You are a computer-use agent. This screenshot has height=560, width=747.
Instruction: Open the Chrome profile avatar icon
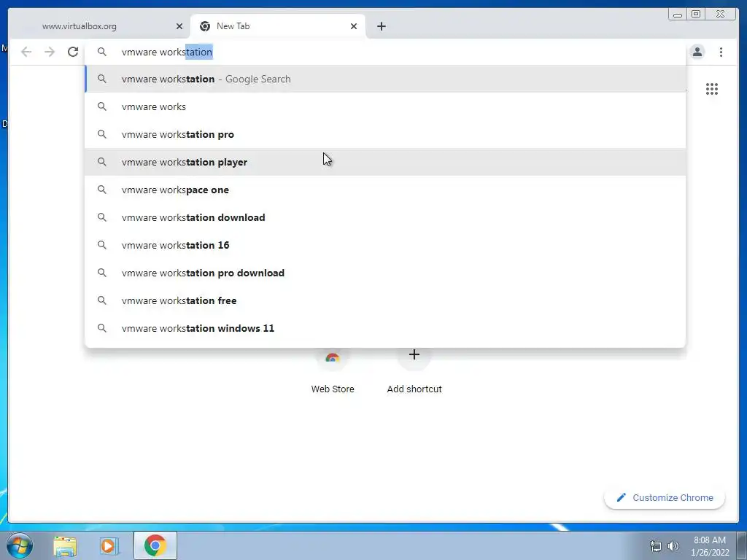click(x=697, y=52)
